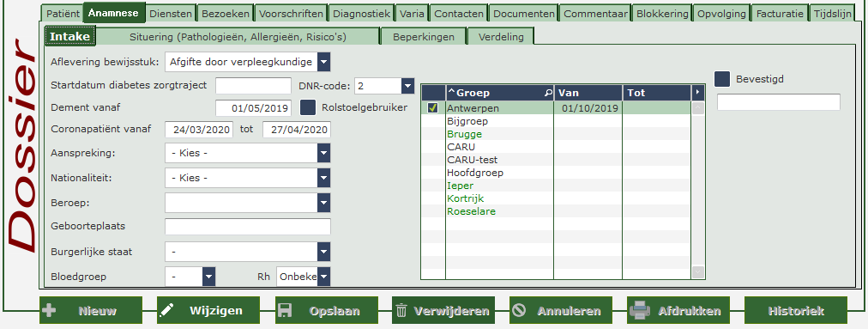
Task: Click the cancel circle icon on Annuleren
Action: click(519, 310)
